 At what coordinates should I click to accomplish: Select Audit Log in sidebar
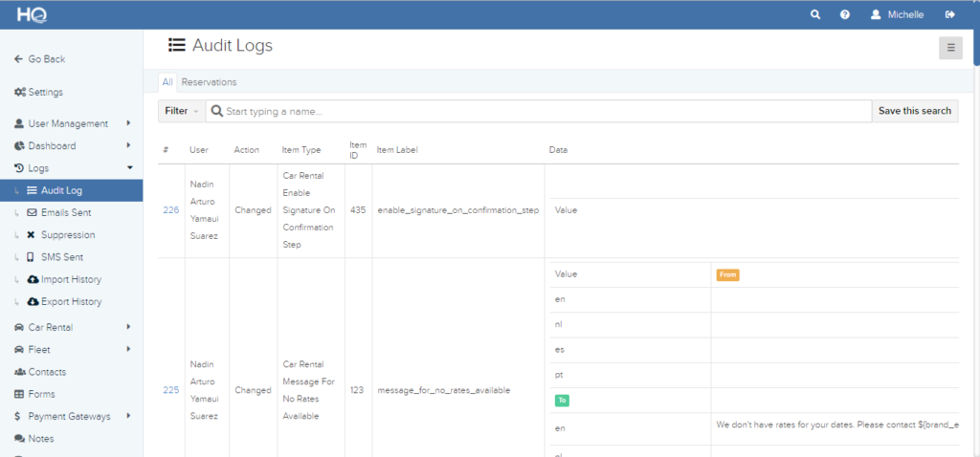point(71,190)
